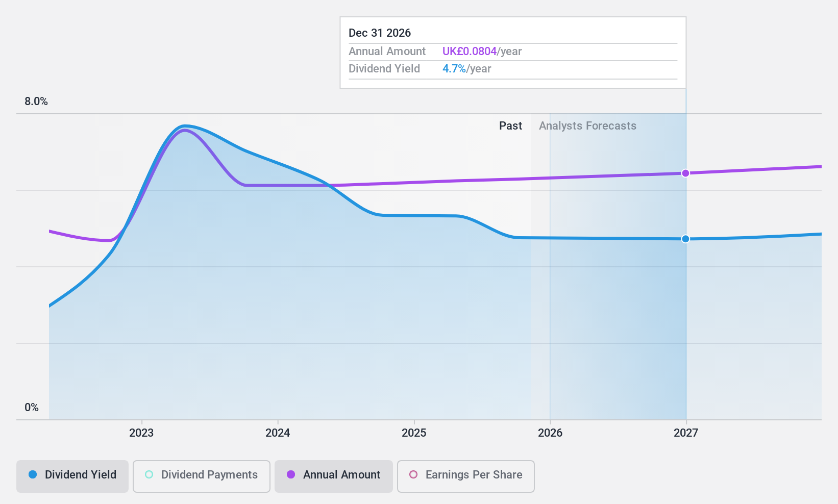
Task: Toggle the Earnings Per Share series
Action: (465, 475)
